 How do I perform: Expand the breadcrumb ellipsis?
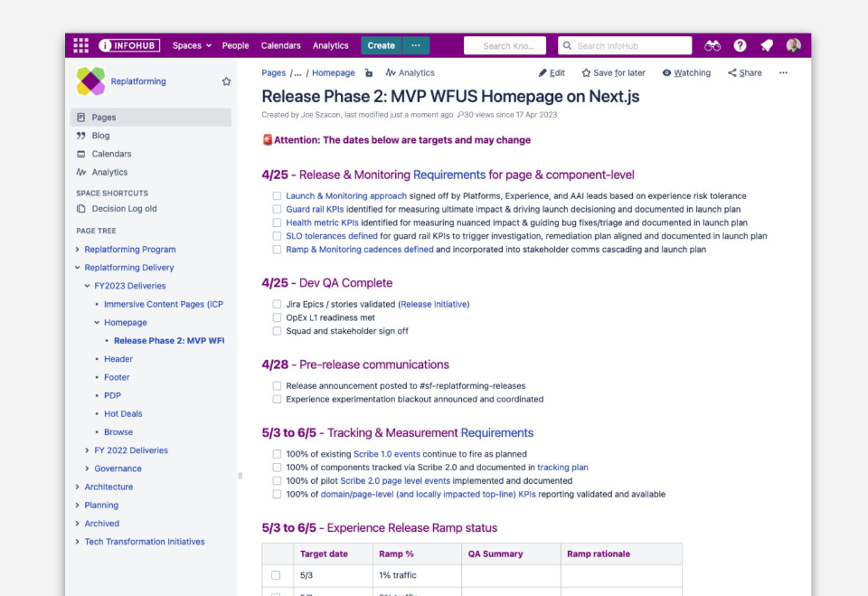click(297, 72)
